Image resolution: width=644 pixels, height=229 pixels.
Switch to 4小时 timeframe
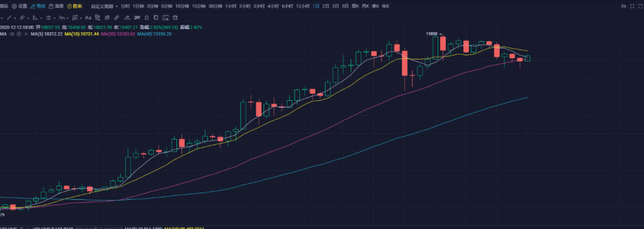click(x=273, y=6)
